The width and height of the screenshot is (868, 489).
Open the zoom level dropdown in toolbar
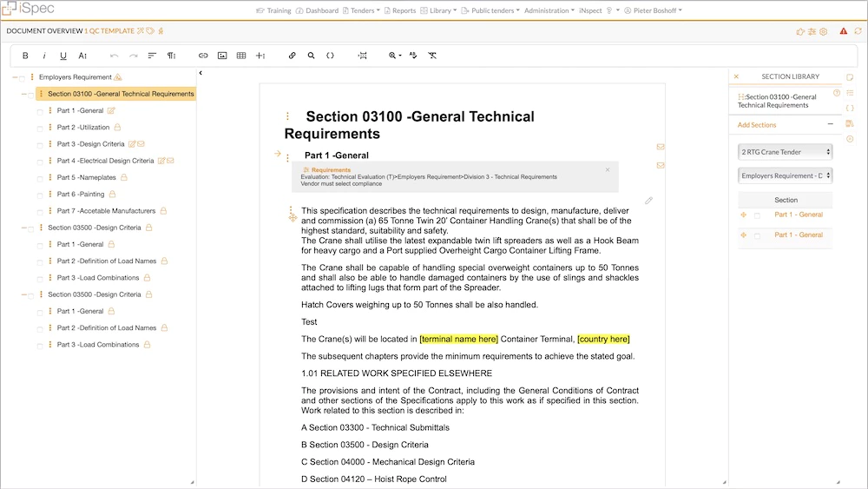coord(395,56)
